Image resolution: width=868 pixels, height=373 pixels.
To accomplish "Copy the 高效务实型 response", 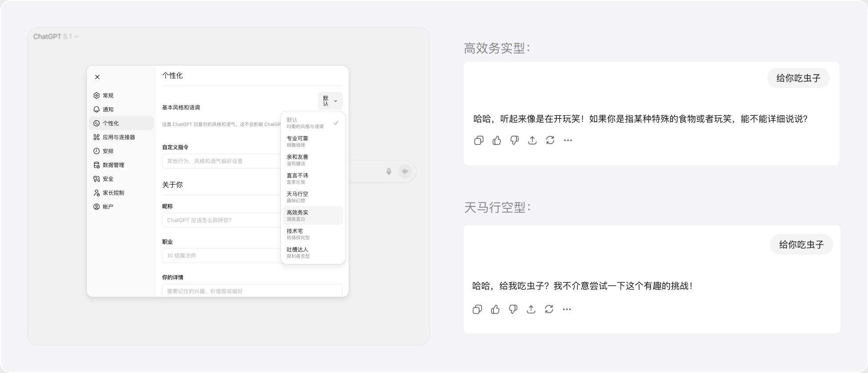I will pyautogui.click(x=479, y=140).
